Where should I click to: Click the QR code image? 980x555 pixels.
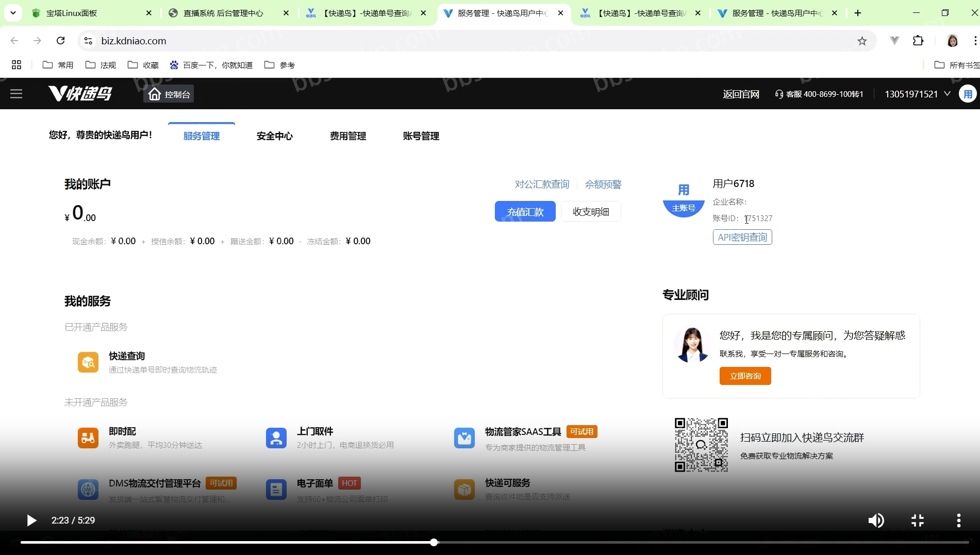(701, 445)
